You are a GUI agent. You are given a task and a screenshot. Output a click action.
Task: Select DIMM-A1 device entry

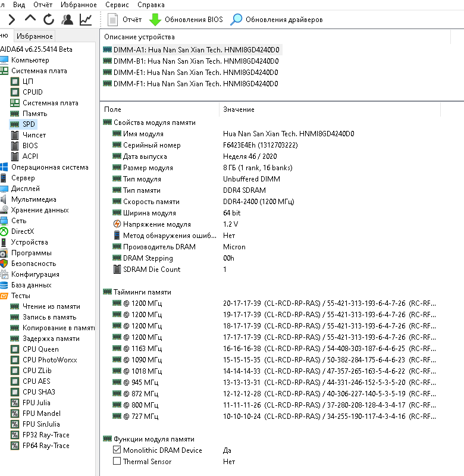coord(192,50)
